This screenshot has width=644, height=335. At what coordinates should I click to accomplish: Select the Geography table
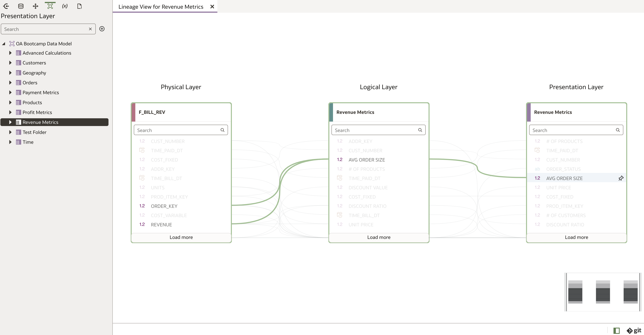tap(34, 73)
